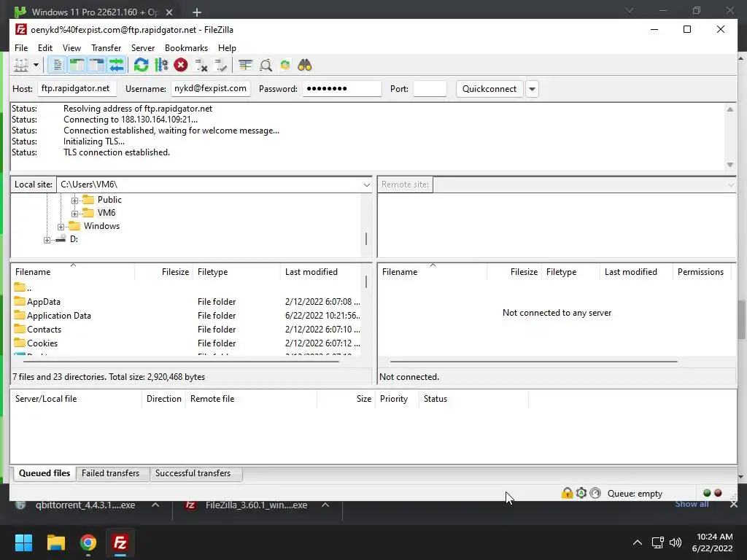This screenshot has height=560, width=747.
Task: Click the automatic transfer type gear icon
Action: click(581, 494)
